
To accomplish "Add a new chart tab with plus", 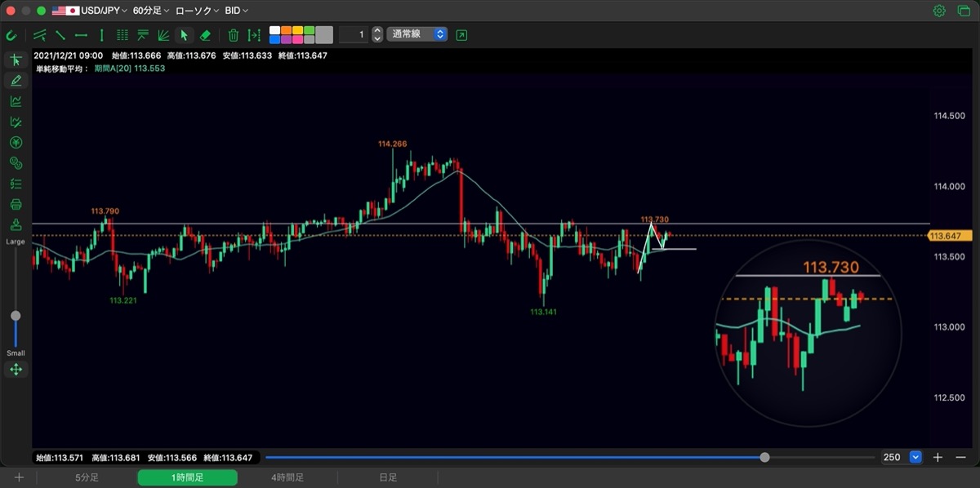I will tap(19, 477).
